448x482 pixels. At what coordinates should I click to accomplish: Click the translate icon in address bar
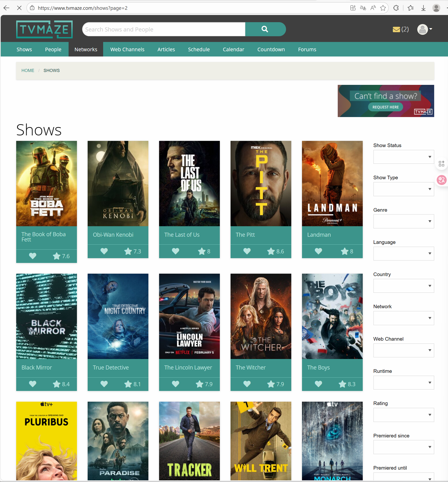[363, 8]
